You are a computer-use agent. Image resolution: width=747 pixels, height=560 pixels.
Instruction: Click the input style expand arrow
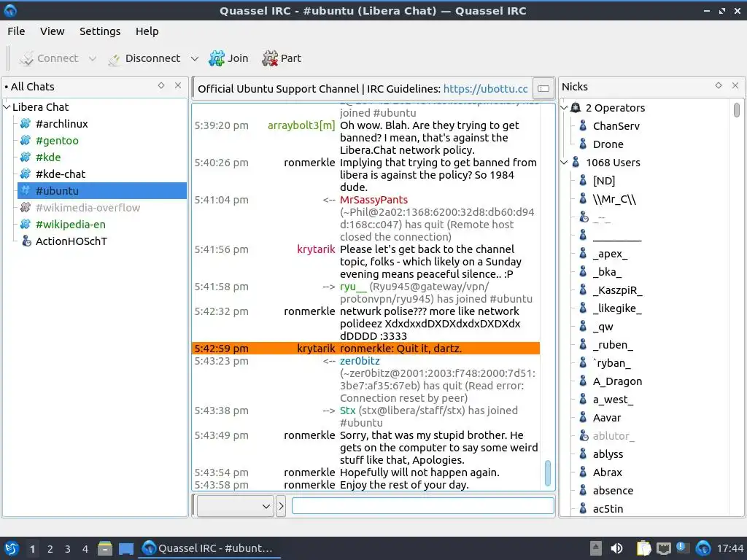point(281,506)
